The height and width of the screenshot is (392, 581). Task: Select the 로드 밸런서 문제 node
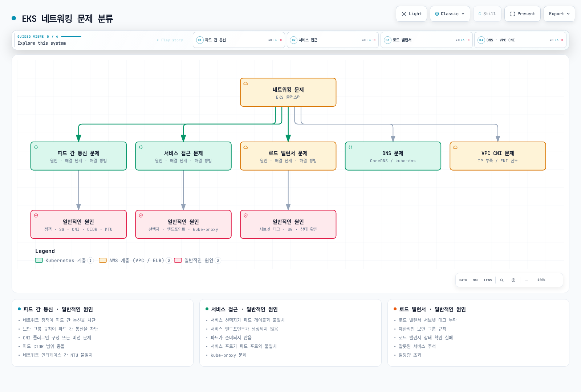point(288,156)
